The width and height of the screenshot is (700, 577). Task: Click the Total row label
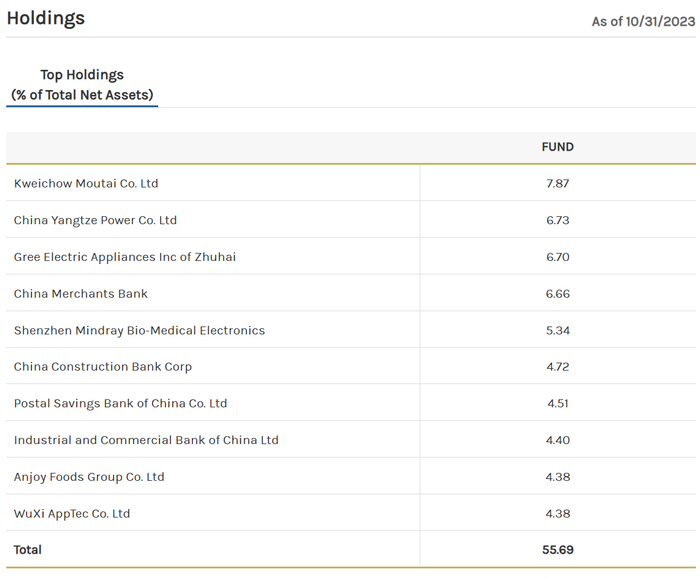pos(28,550)
